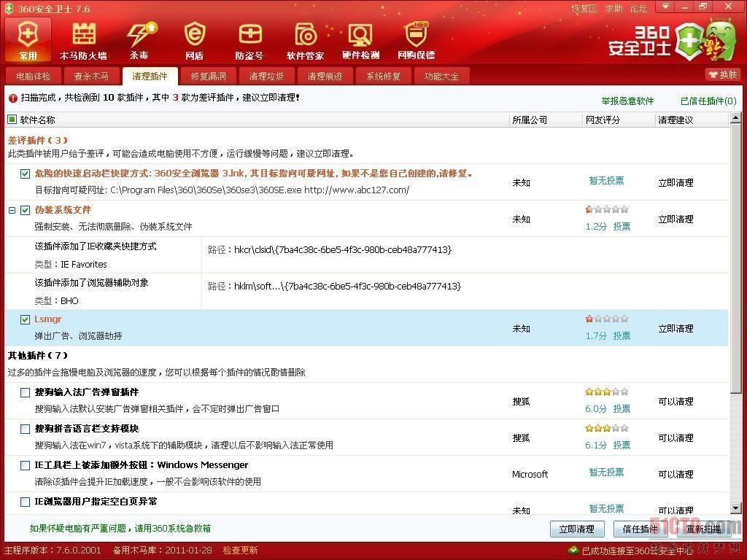The width and height of the screenshot is (747, 560).
Task: Collapse the 伪装系统文件 details tree
Action: 12,210
